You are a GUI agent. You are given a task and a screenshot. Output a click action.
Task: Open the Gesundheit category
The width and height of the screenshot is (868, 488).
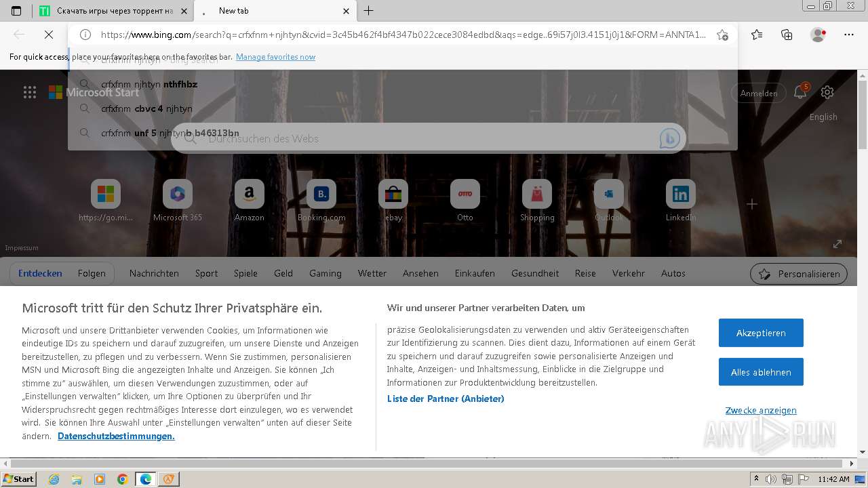click(x=535, y=273)
